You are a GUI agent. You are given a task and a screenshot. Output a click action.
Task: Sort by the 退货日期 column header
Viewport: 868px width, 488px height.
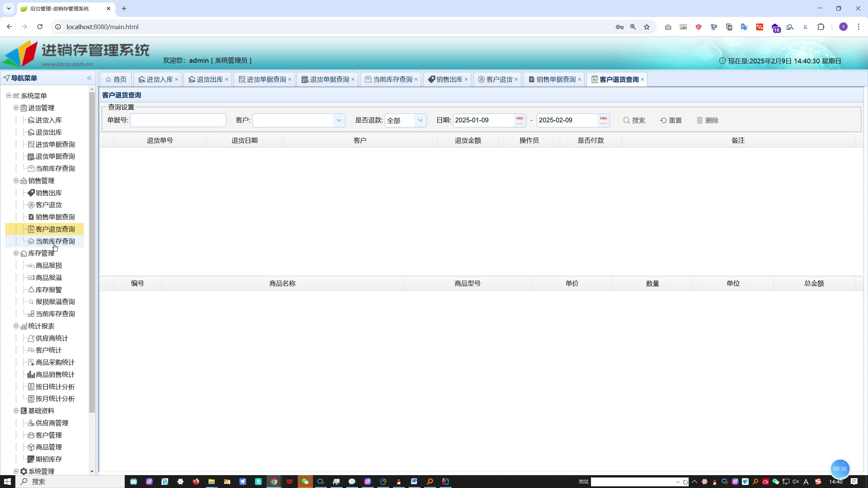click(244, 140)
